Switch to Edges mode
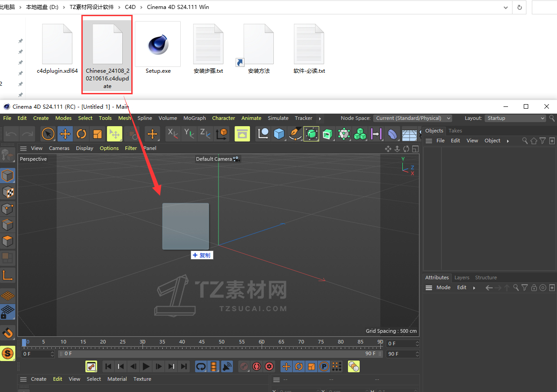Image resolution: width=557 pixels, height=392 pixels. (x=8, y=225)
